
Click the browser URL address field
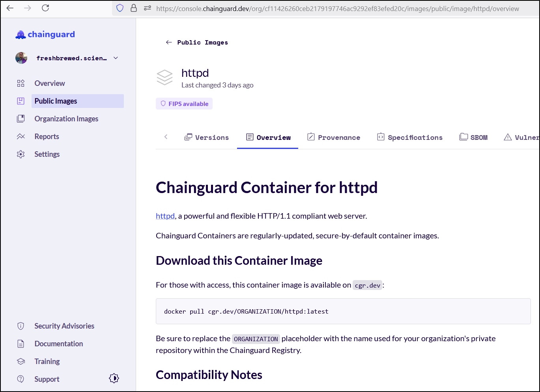click(337, 8)
